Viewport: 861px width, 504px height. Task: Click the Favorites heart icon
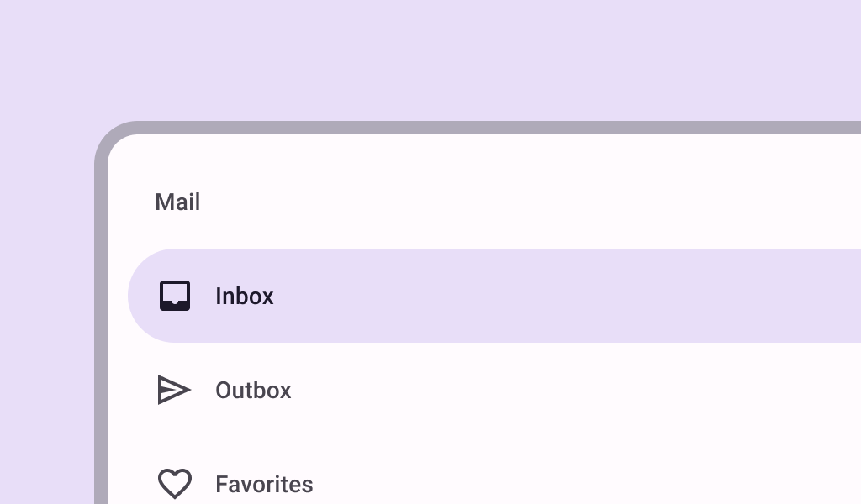(175, 484)
